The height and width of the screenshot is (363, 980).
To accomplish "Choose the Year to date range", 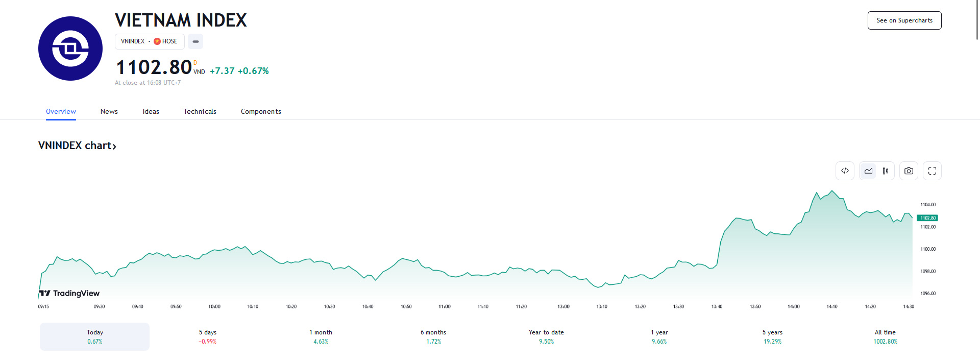I will pyautogui.click(x=546, y=336).
